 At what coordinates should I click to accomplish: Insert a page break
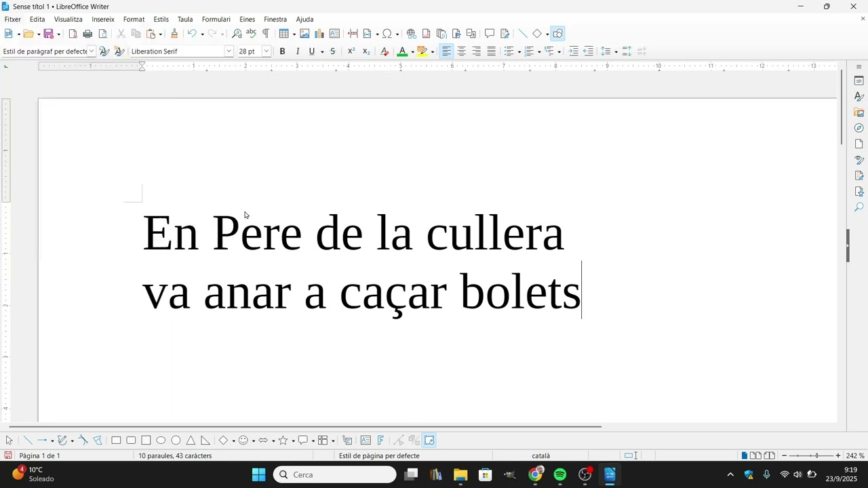353,34
